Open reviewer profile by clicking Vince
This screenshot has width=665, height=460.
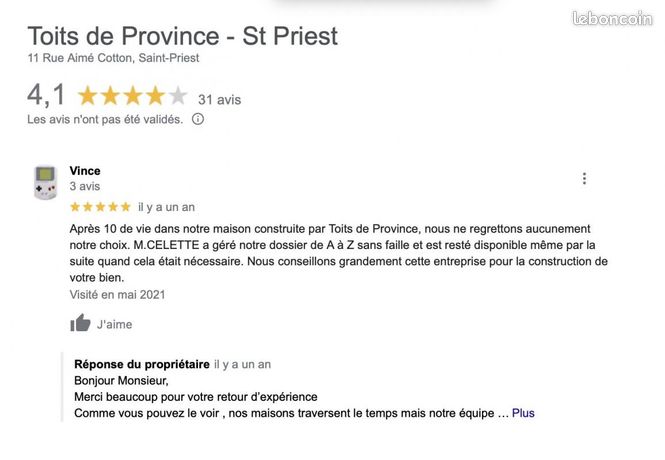[x=85, y=171]
